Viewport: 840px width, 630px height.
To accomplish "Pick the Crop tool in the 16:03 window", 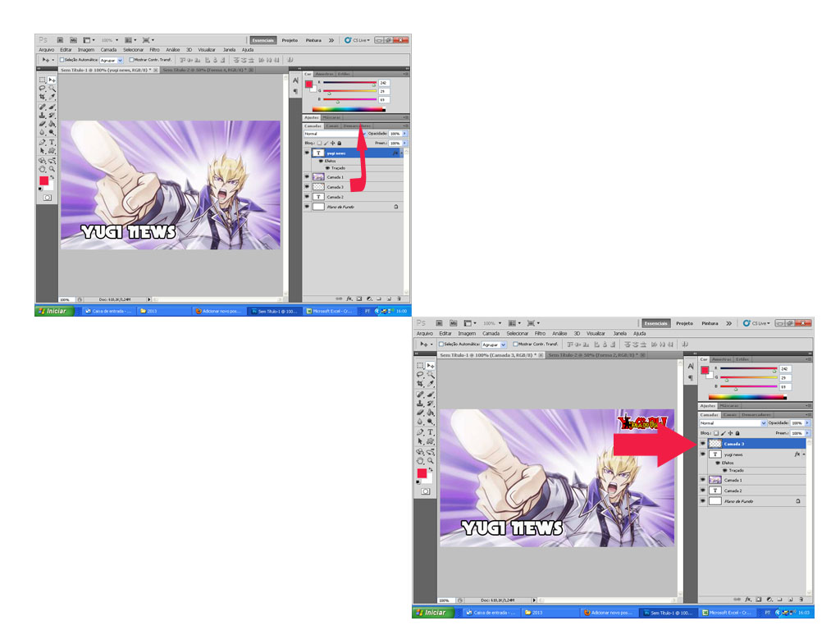I will 420,384.
